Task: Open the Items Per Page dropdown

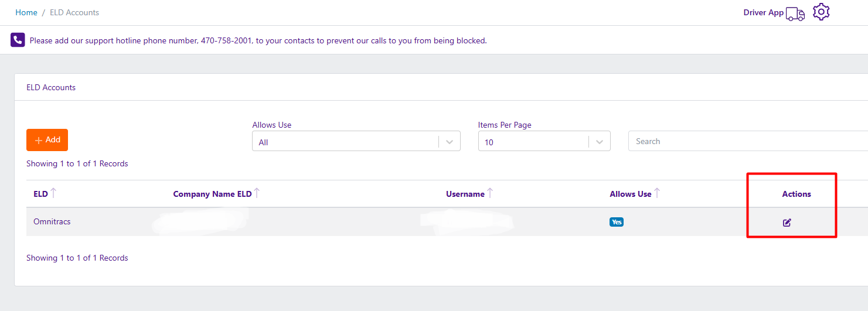Action: 600,142
